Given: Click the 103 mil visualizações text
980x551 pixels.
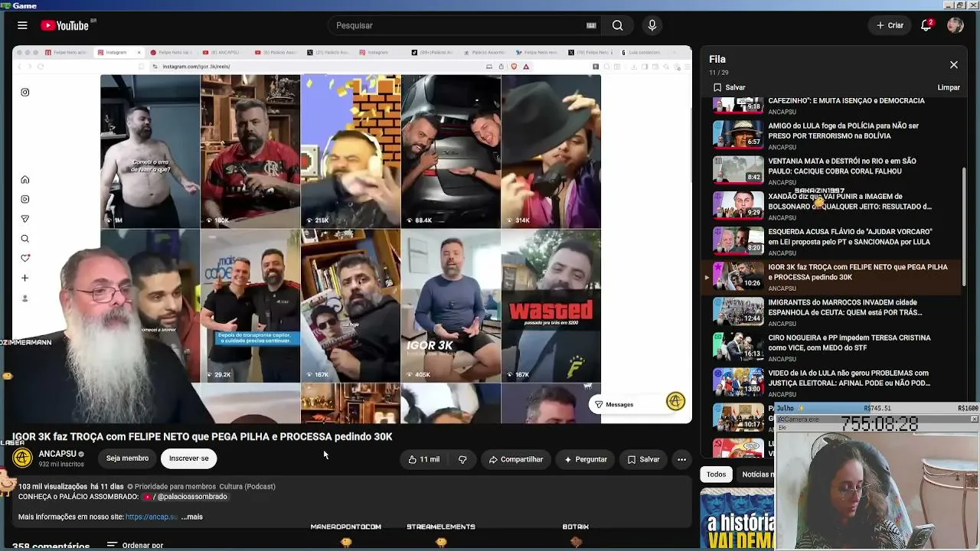Looking at the screenshot, I should 53,487.
